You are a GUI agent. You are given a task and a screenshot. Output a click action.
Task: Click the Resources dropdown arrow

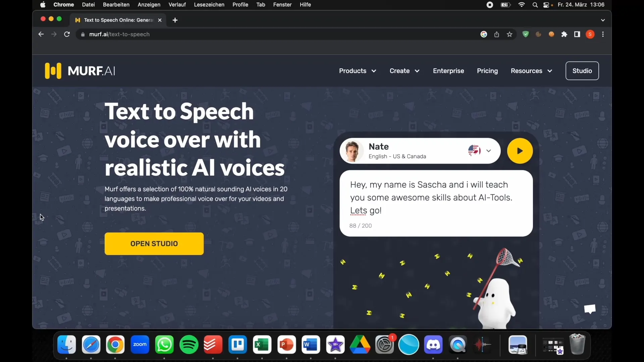(550, 71)
